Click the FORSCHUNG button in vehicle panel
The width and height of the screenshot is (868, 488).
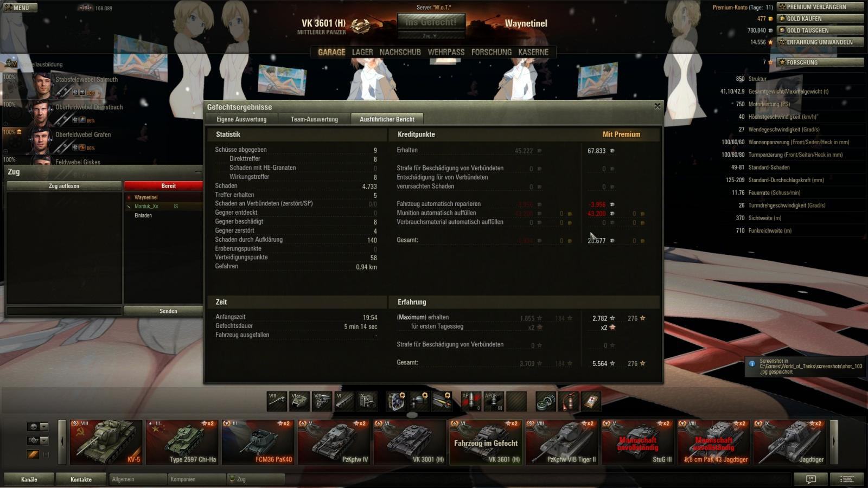[820, 62]
